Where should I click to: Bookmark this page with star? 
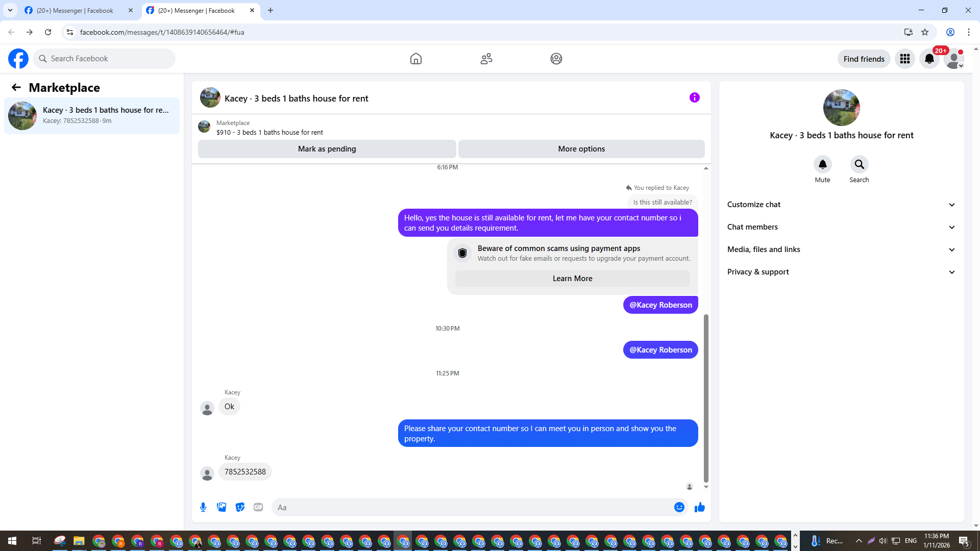(x=925, y=32)
